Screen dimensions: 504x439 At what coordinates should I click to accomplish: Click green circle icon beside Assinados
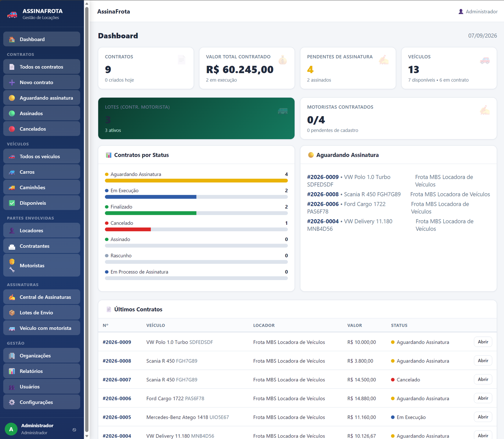[12, 113]
